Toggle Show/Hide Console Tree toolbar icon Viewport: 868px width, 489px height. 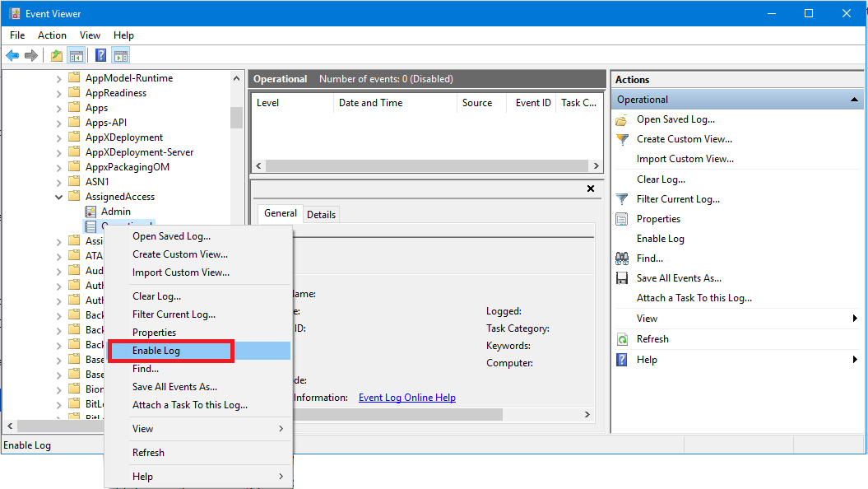point(77,56)
